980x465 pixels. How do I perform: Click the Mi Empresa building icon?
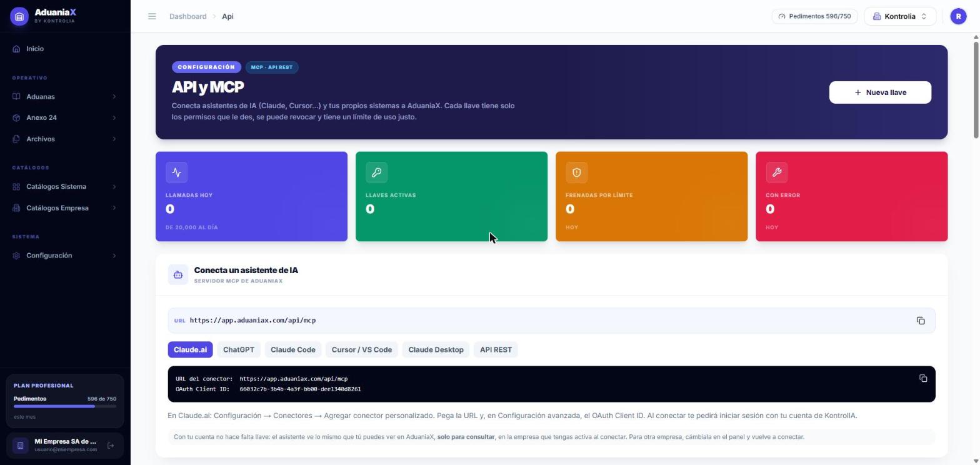coord(20,446)
